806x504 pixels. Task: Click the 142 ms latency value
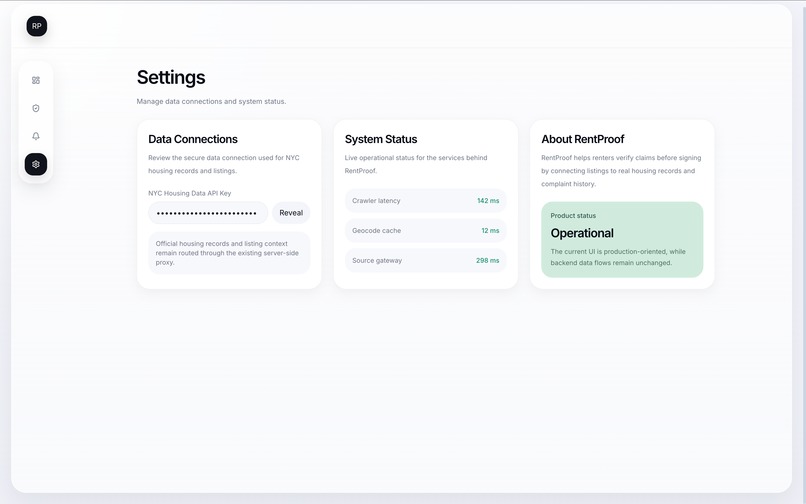point(488,201)
